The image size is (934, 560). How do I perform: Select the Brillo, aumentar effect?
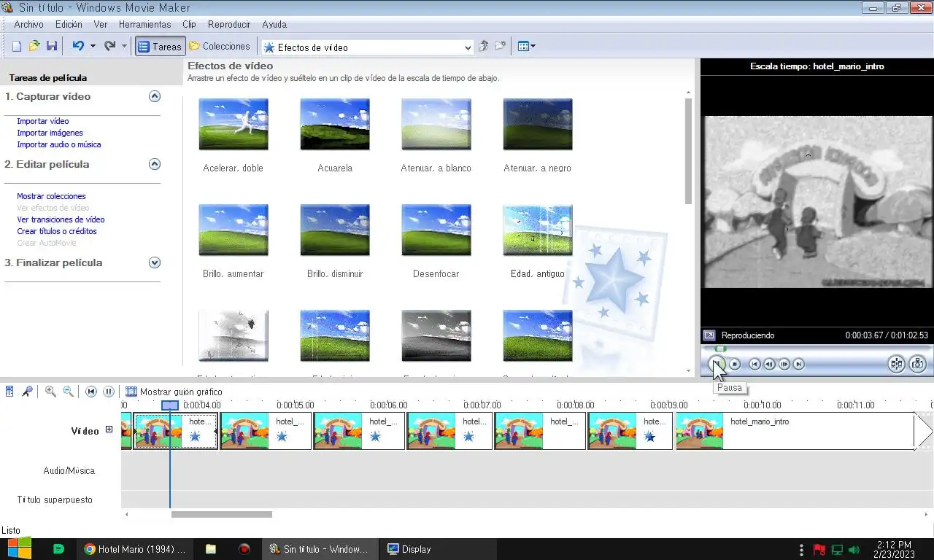tap(233, 230)
